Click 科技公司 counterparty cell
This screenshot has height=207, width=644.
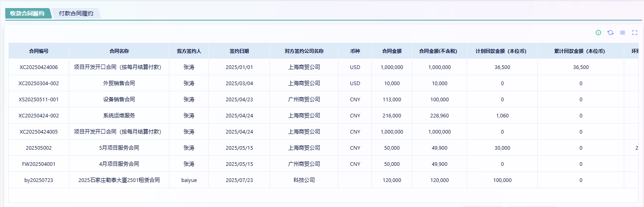304,180
